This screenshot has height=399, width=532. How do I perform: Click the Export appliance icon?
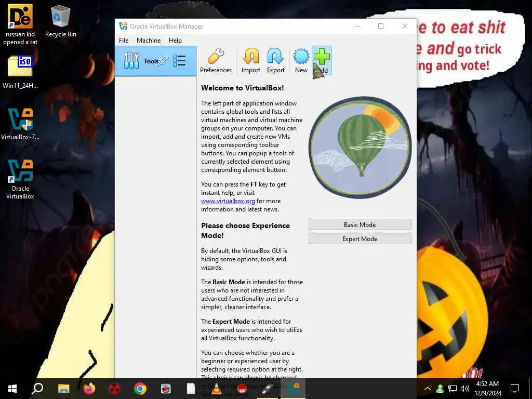coord(275,61)
